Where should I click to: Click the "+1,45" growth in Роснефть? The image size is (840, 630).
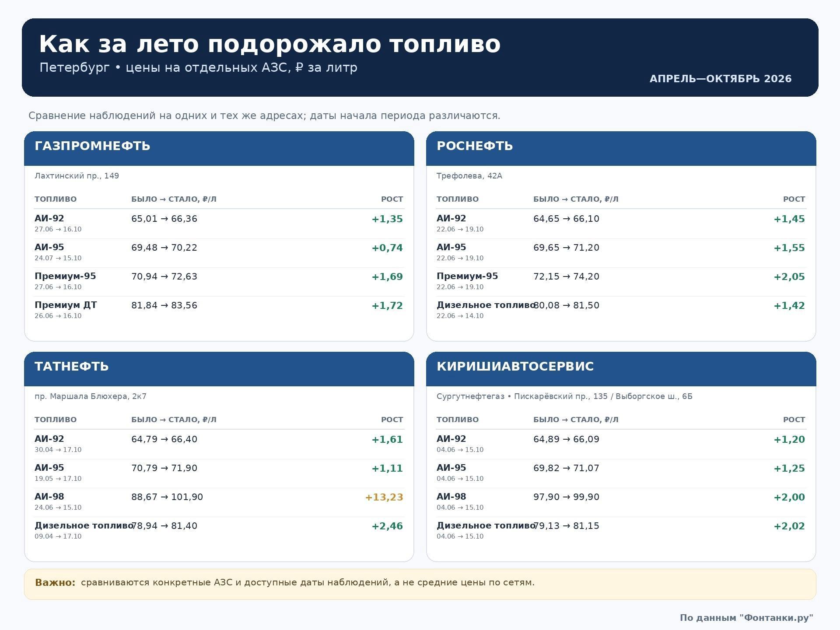789,219
